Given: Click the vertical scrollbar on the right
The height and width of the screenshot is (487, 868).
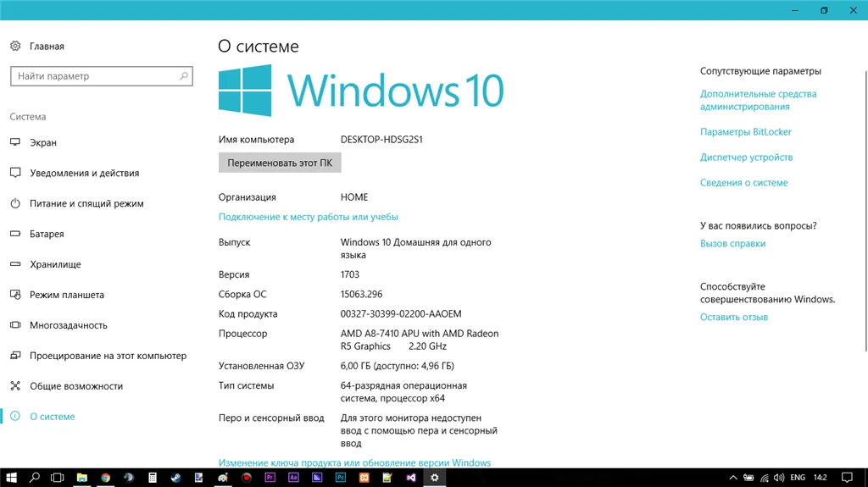Looking at the screenshot, I should [865, 210].
